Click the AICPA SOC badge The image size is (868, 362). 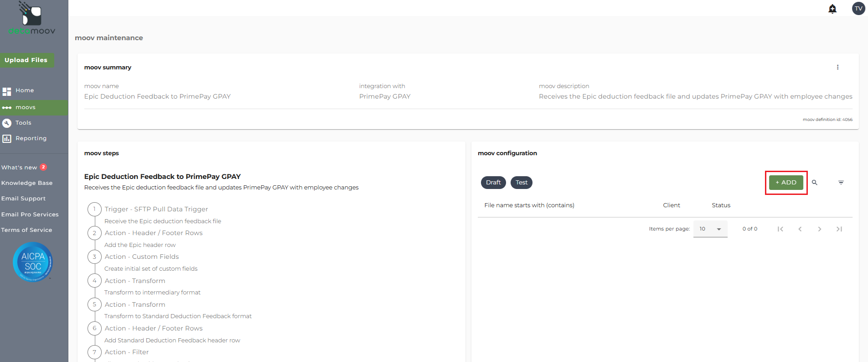point(33,262)
